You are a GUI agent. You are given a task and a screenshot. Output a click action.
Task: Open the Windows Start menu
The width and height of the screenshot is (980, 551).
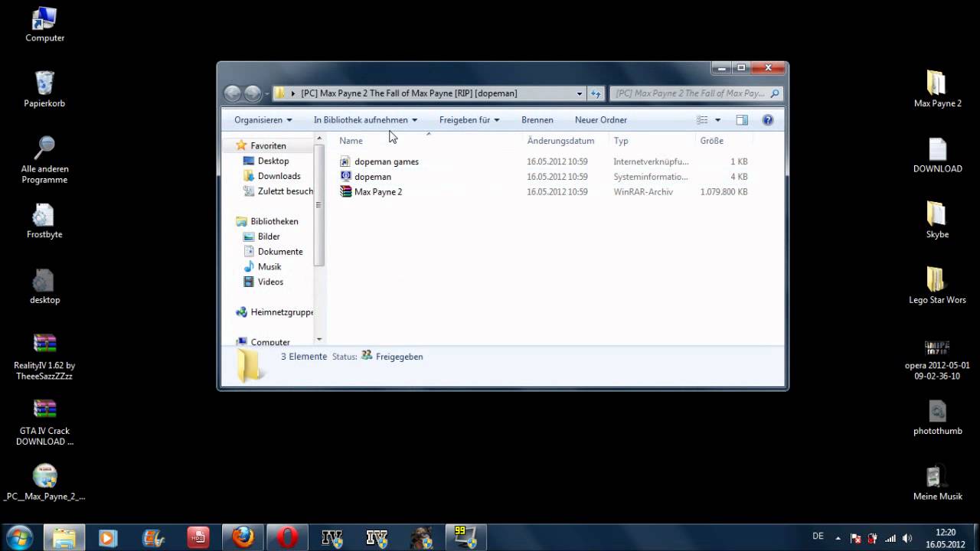point(20,537)
